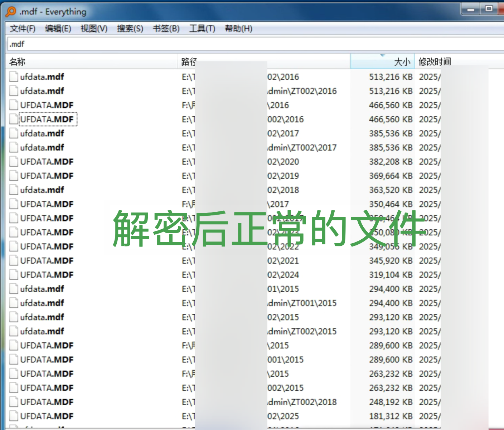Screen dimensions: 504x430
Task: Open the 文件(F) menu
Action: tap(23, 29)
